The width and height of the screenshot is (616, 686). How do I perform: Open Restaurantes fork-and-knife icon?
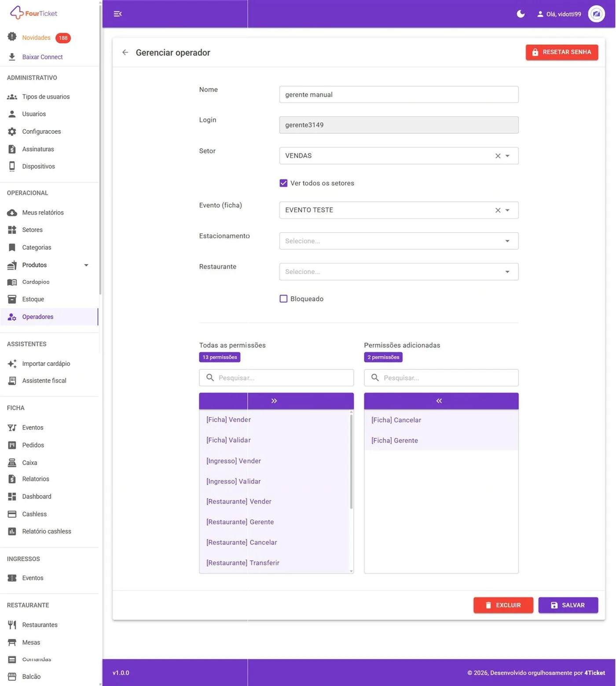[x=12, y=625]
